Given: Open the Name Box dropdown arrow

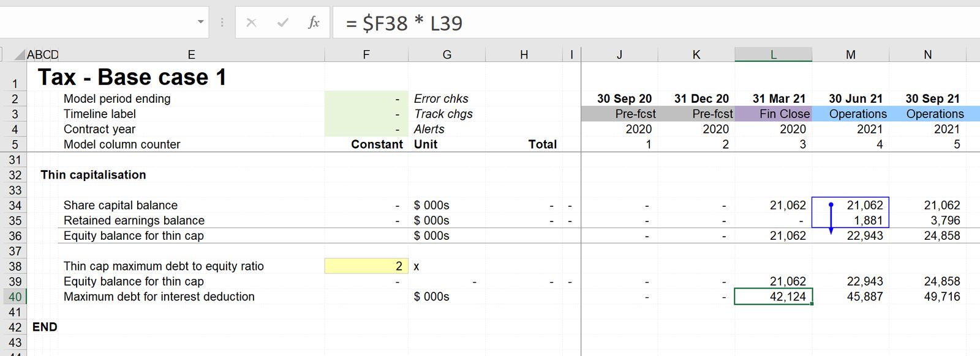Looking at the screenshot, I should (199, 23).
